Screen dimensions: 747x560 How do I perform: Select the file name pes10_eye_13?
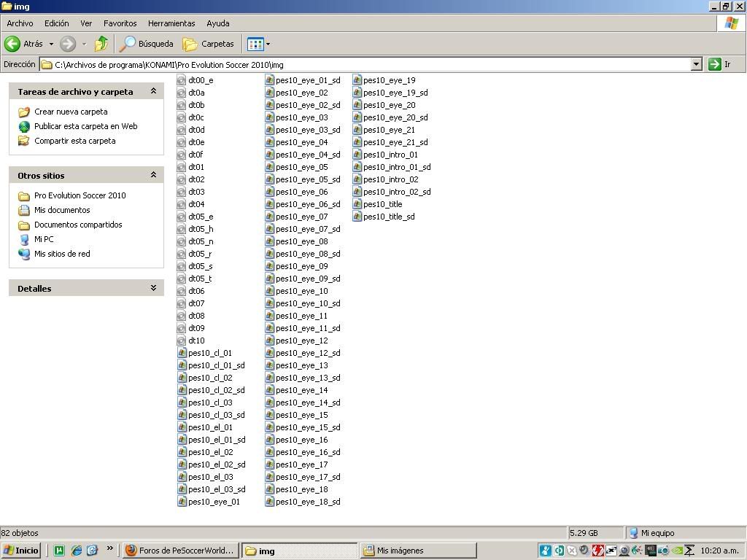click(x=302, y=365)
